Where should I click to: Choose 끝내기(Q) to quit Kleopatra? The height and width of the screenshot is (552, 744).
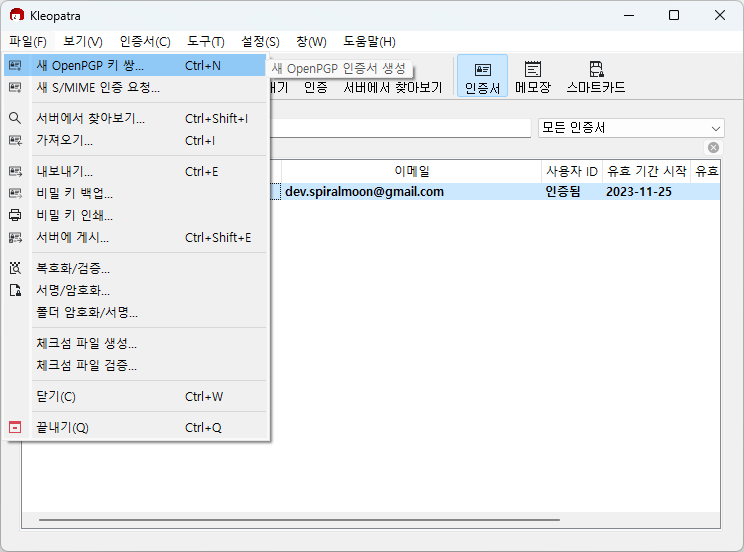click(135, 427)
